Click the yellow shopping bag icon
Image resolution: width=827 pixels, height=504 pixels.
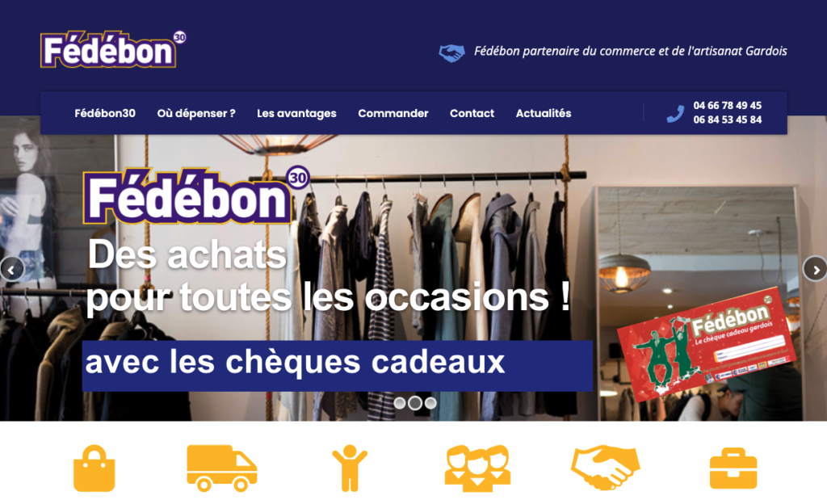[x=94, y=468]
